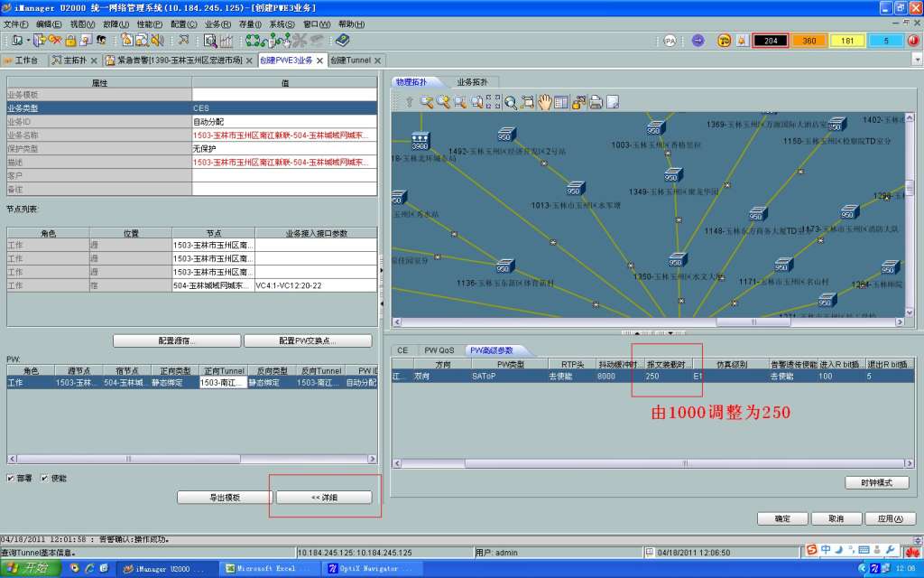This screenshot has height=578, width=924.
Task: Click the blue help book icon
Action: [x=341, y=41]
